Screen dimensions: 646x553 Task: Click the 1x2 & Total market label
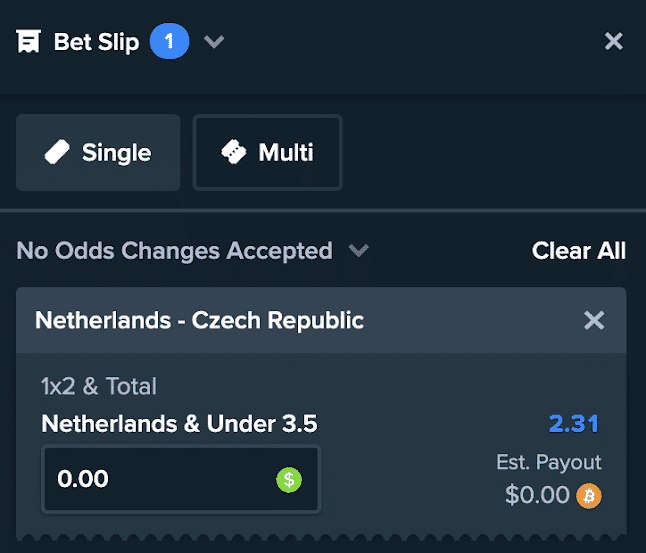pyautogui.click(x=99, y=386)
